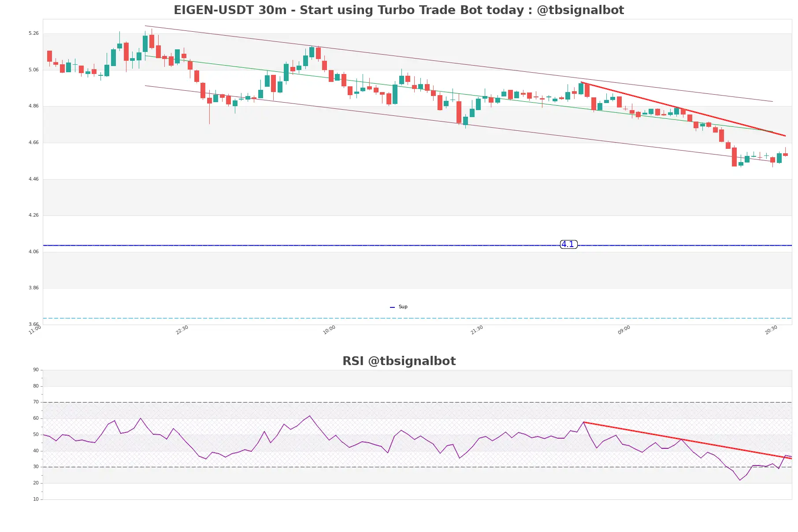Click the 09:00 time axis label
This screenshot has width=798, height=532.
tap(624, 330)
